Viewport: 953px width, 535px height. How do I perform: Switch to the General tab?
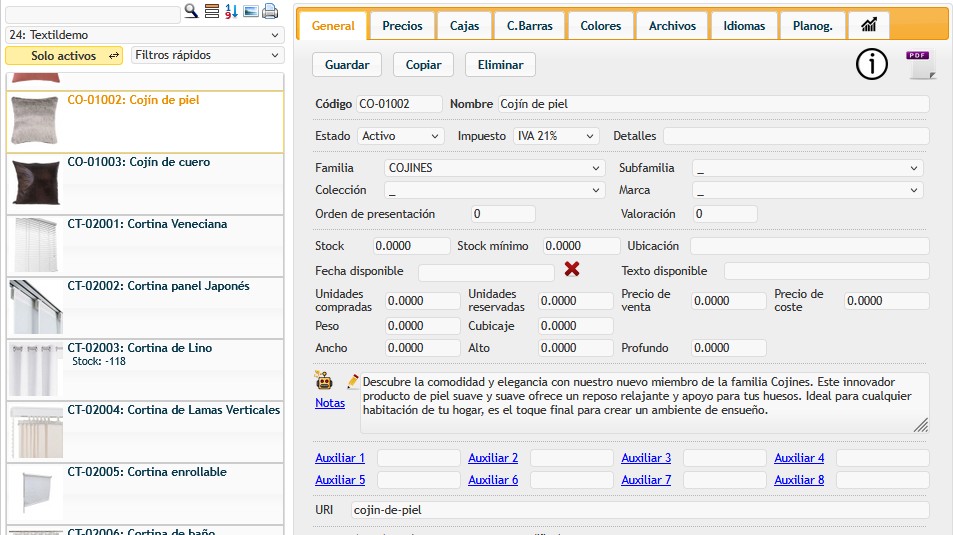click(x=333, y=26)
